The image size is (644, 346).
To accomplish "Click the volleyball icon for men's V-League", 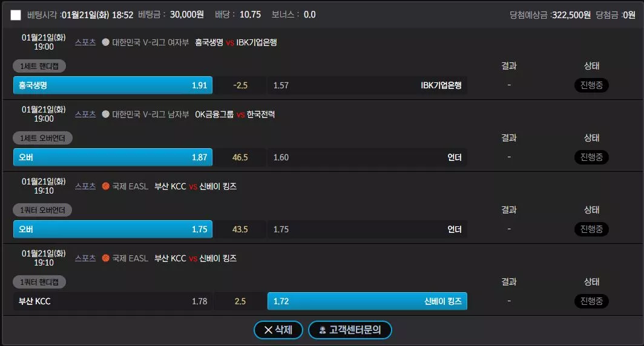I will 105,114.
